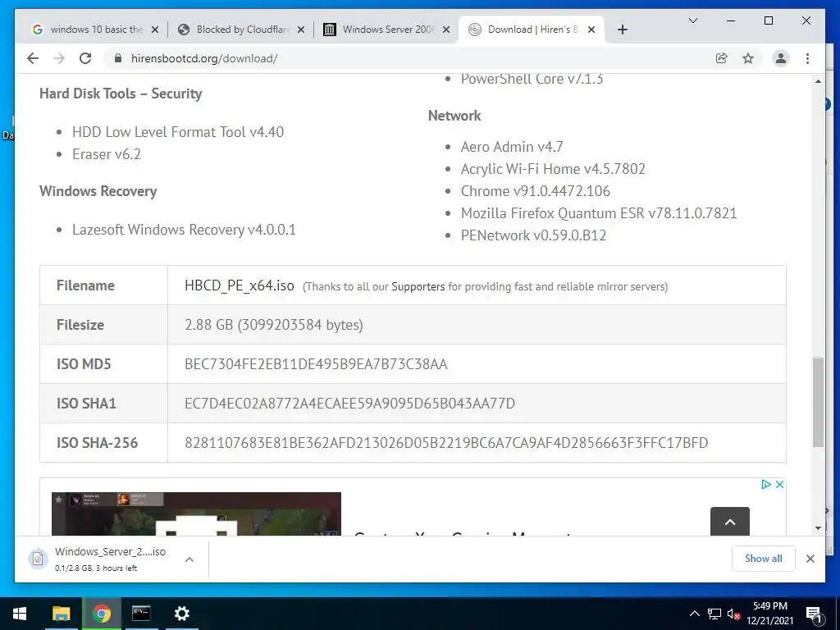Click the Aero Admin v4.7 entry
This screenshot has width=840, height=630.
click(x=512, y=147)
